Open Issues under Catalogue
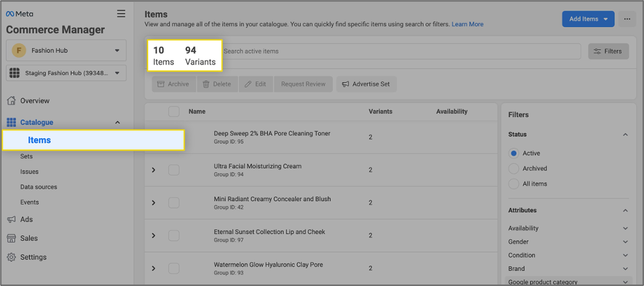644x286 pixels. [x=29, y=172]
